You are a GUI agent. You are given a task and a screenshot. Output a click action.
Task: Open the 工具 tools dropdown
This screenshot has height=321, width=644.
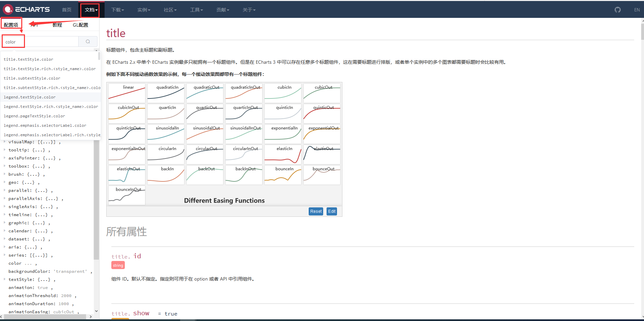tap(196, 10)
